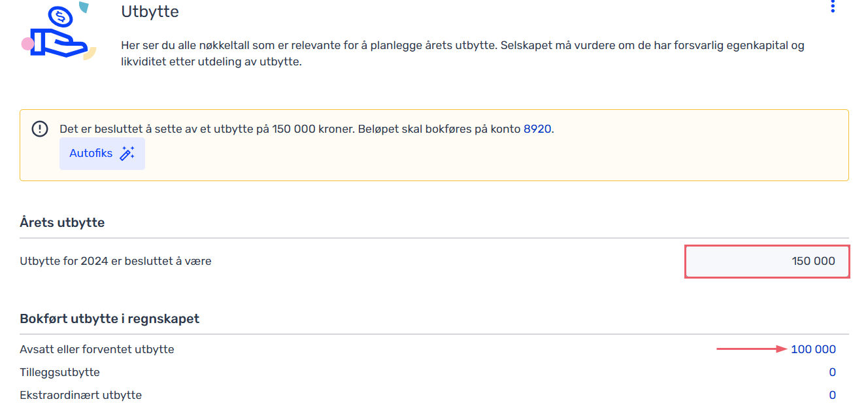Click the hand-with-coin Utbytte illustration

click(x=59, y=31)
